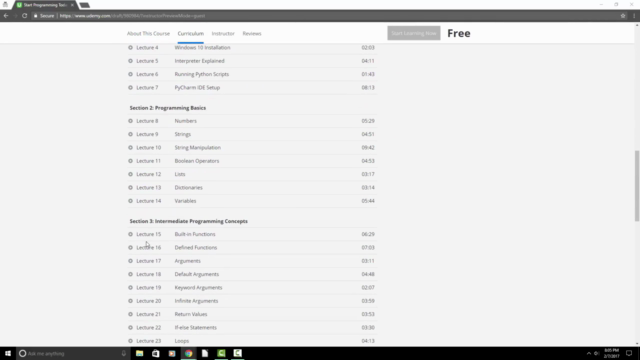Viewport: 640px width, 360px height.
Task: Click Infinite Arguments lecture title
Action: (196, 301)
